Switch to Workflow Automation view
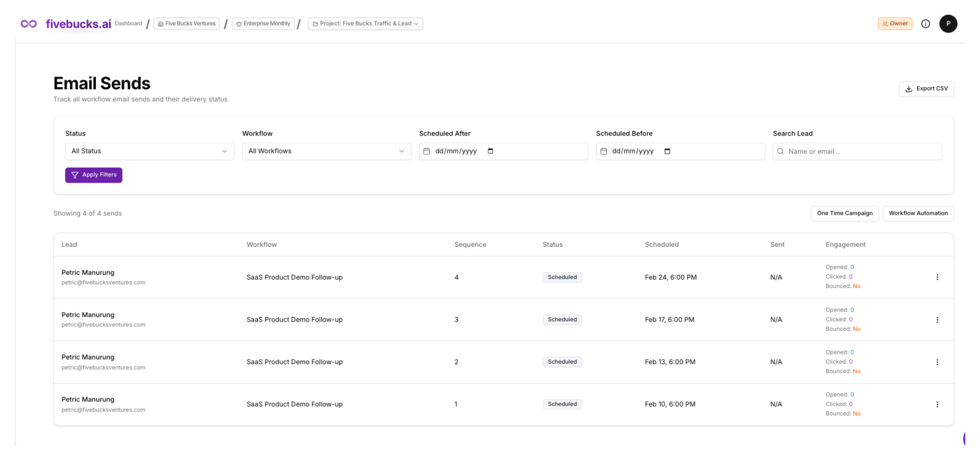Viewport: 980px width, 459px height. [918, 214]
